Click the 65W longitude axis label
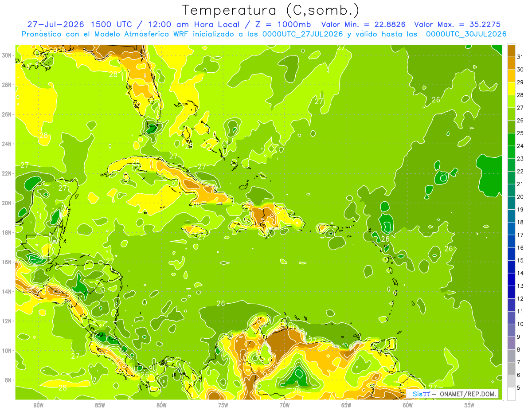The image size is (532, 411). 346,405
